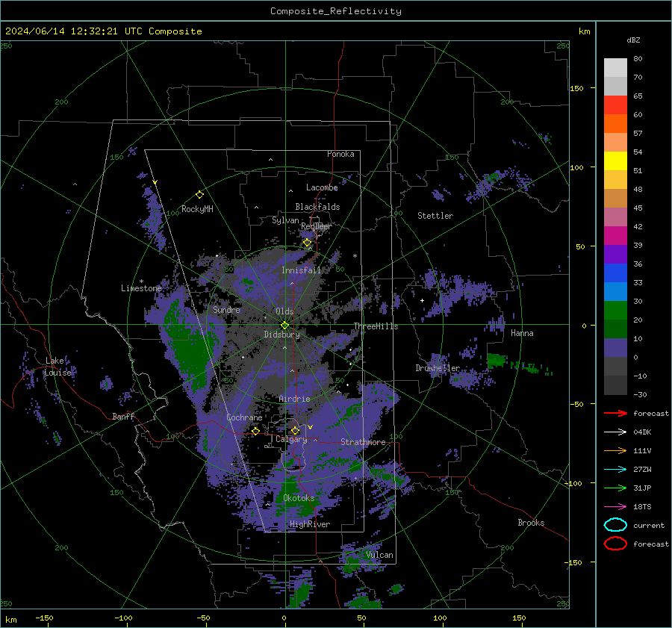Viewport: 672px width, 628px height.
Task: Click the HighRiver label
Action: (310, 524)
